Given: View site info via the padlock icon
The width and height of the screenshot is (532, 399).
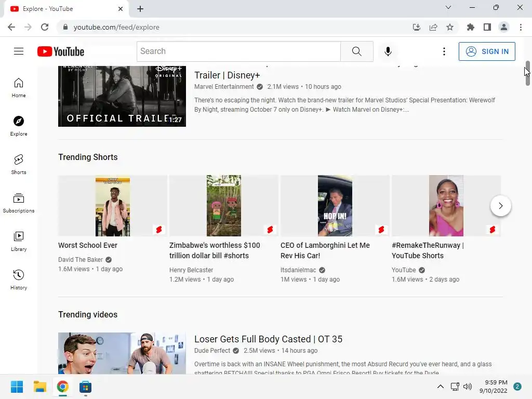Looking at the screenshot, I should pos(65,27).
